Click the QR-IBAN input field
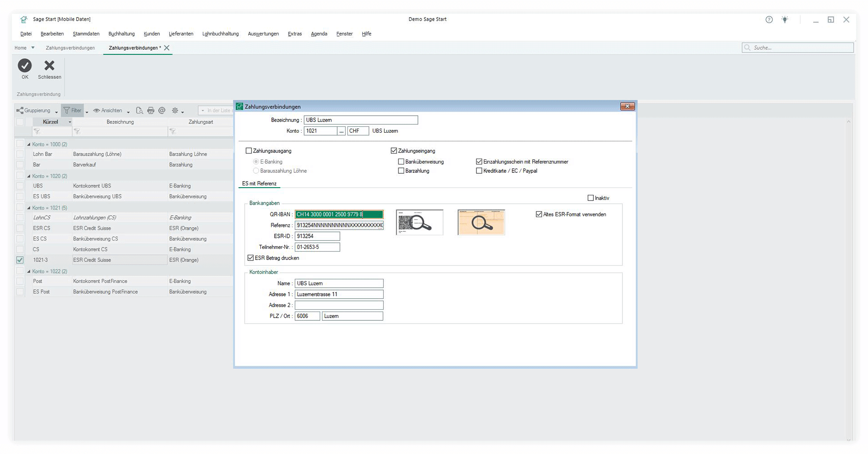 [339, 214]
